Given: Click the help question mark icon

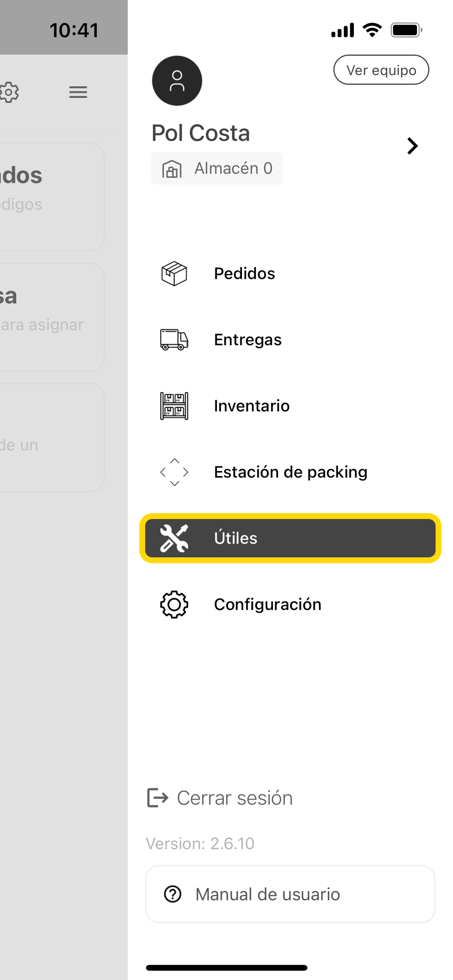Looking at the screenshot, I should [173, 894].
